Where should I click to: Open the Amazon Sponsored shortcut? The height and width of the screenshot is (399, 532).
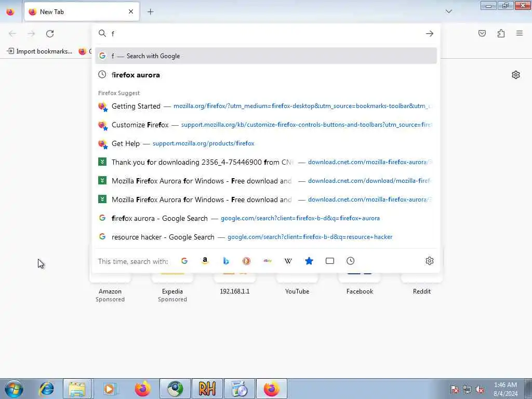(110, 288)
